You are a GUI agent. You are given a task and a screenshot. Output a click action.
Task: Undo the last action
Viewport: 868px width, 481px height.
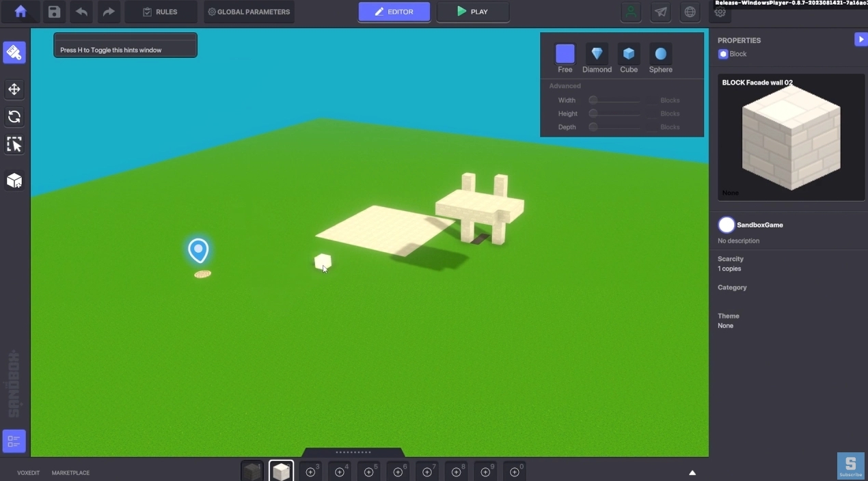[81, 12]
